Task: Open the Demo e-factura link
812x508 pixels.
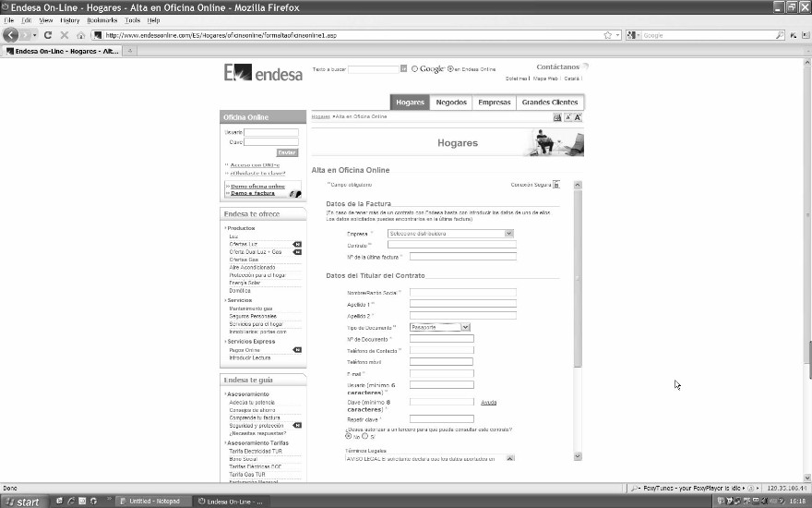Action: tap(253, 193)
